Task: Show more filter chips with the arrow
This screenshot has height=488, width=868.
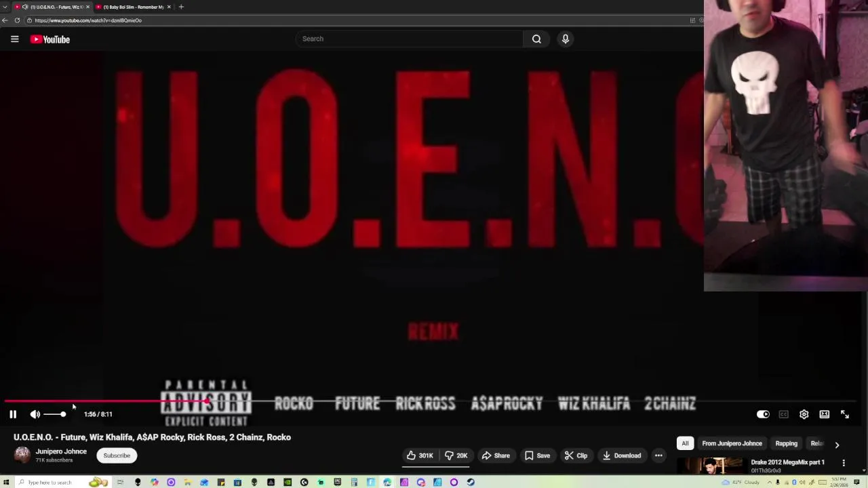Action: click(x=837, y=445)
